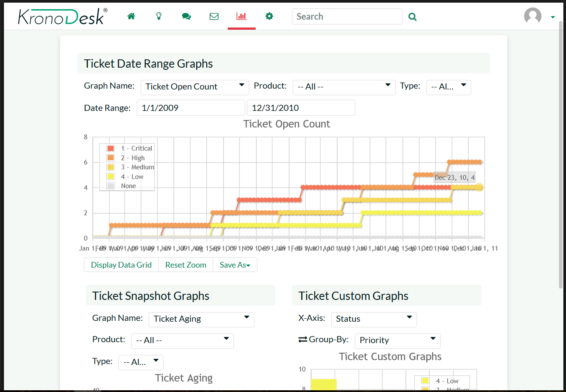This screenshot has height=392, width=566.
Task: Open the lightbulb knowledge base icon
Action: 159,17
